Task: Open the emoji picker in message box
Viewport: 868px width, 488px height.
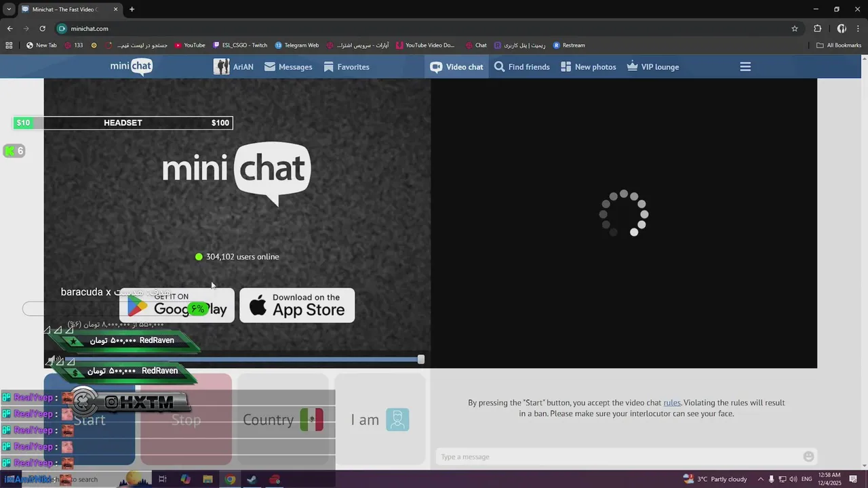Action: [x=808, y=457]
